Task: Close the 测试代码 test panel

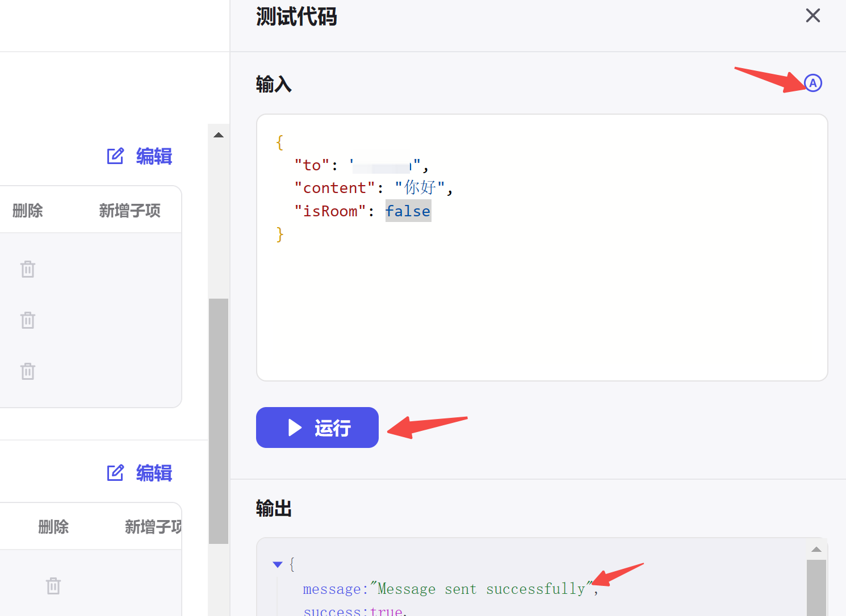Action: point(813,15)
